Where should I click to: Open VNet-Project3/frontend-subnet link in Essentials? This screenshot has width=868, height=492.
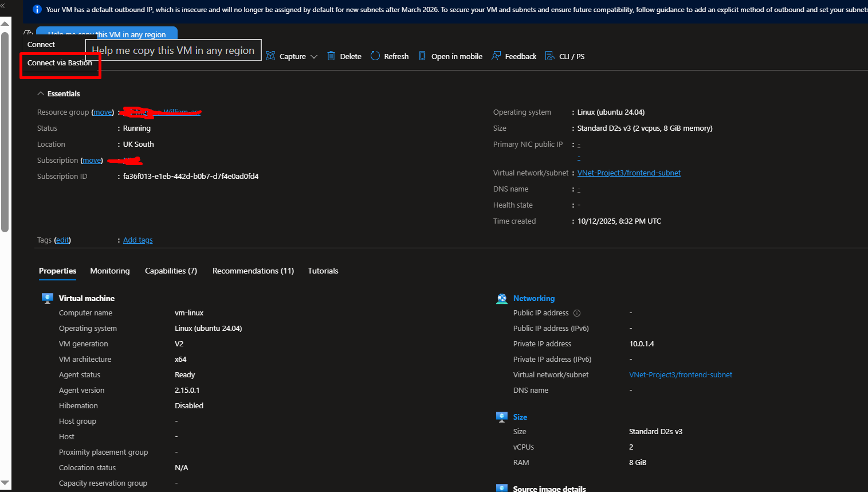[629, 173]
